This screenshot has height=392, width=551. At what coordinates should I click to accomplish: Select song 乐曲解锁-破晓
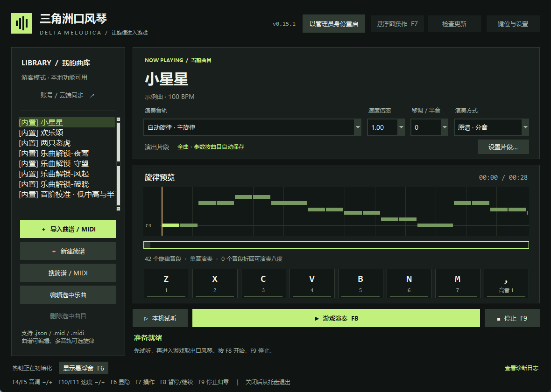(67, 184)
